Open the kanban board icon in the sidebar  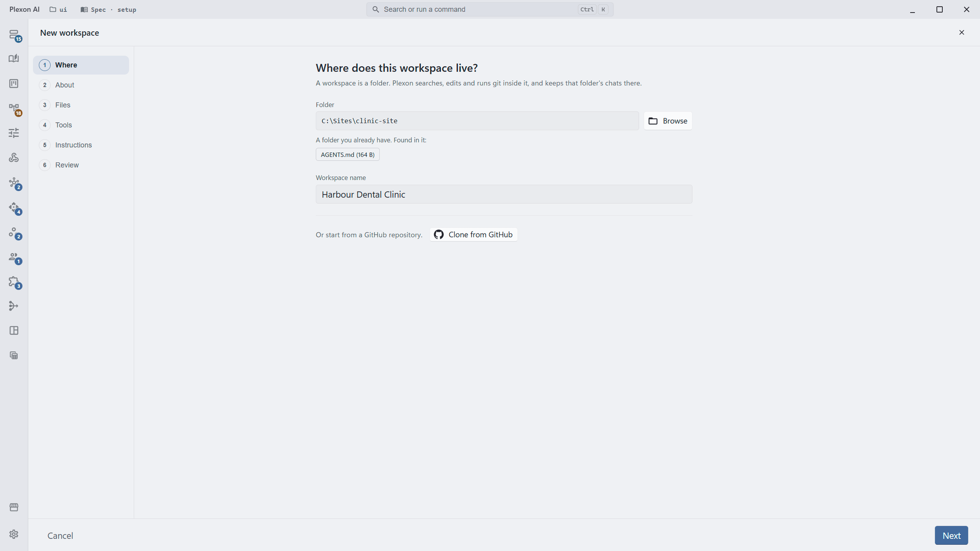point(14,84)
